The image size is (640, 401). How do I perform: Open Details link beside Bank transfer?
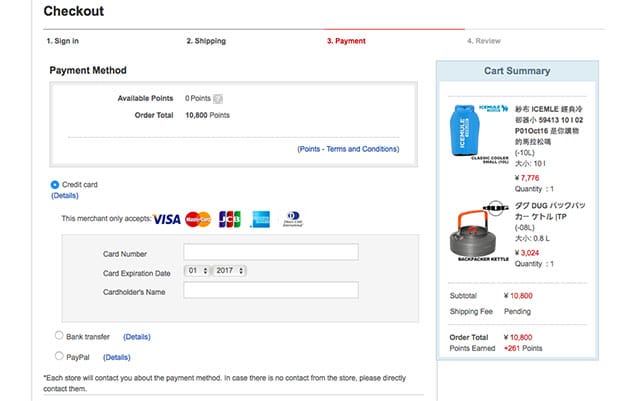click(x=137, y=337)
